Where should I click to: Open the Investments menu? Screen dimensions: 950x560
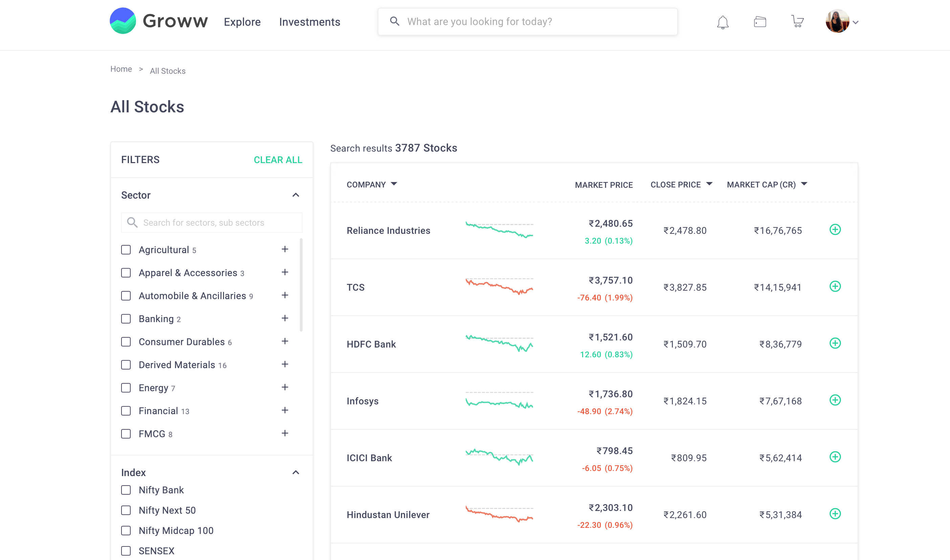point(309,22)
